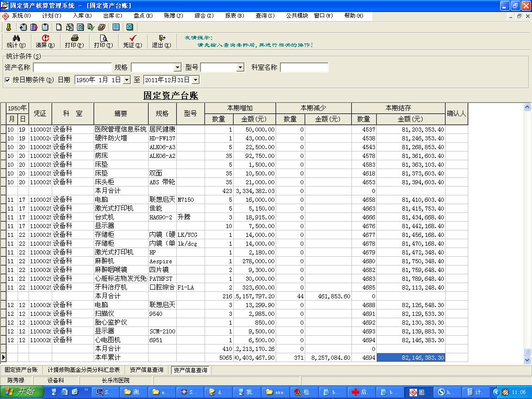Click the print preview 打印(T) button

103,41
